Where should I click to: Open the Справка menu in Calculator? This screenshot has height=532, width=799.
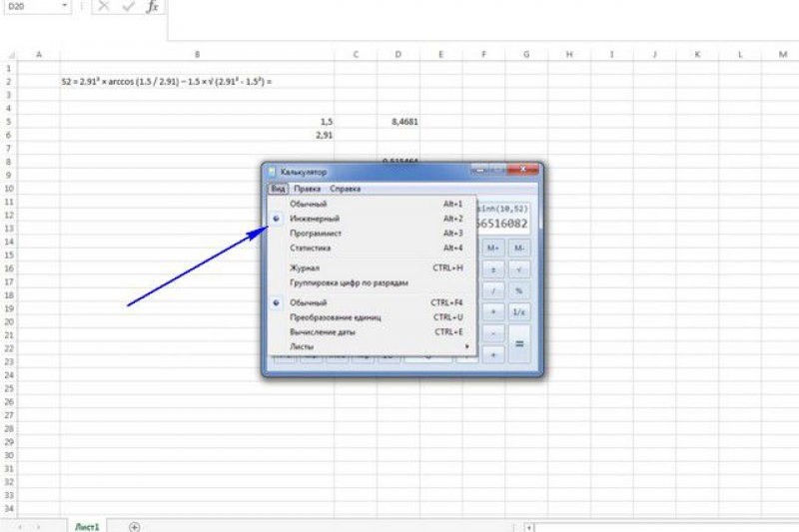pos(345,189)
